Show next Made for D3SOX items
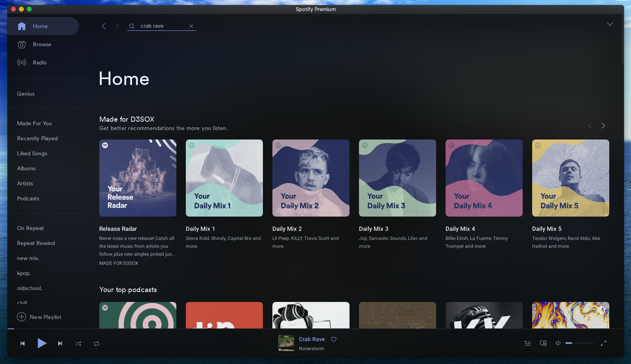631x364 pixels. (603, 126)
